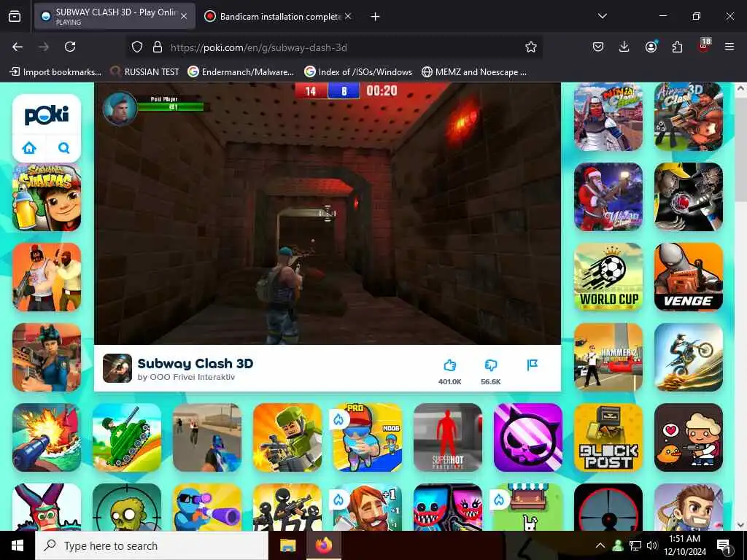Image resolution: width=747 pixels, height=560 pixels.
Task: Open the Poki search magnifier icon
Action: (64, 148)
